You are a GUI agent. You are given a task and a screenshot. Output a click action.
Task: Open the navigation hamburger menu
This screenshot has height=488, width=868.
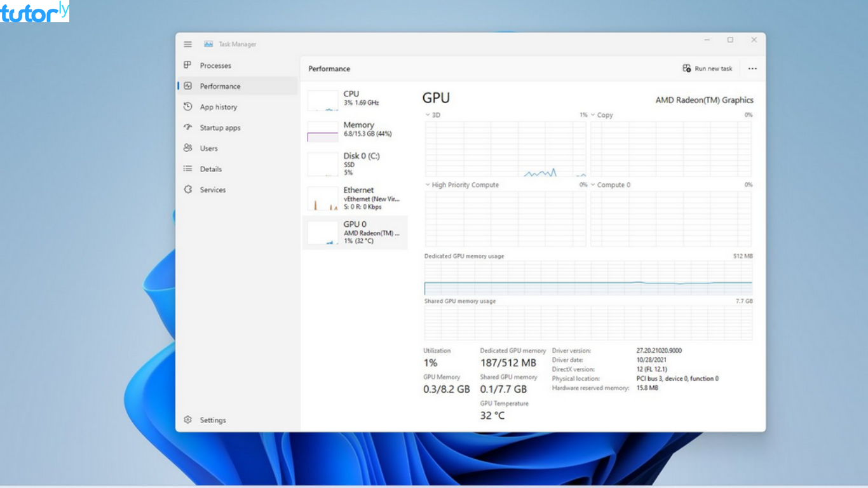[187, 44]
